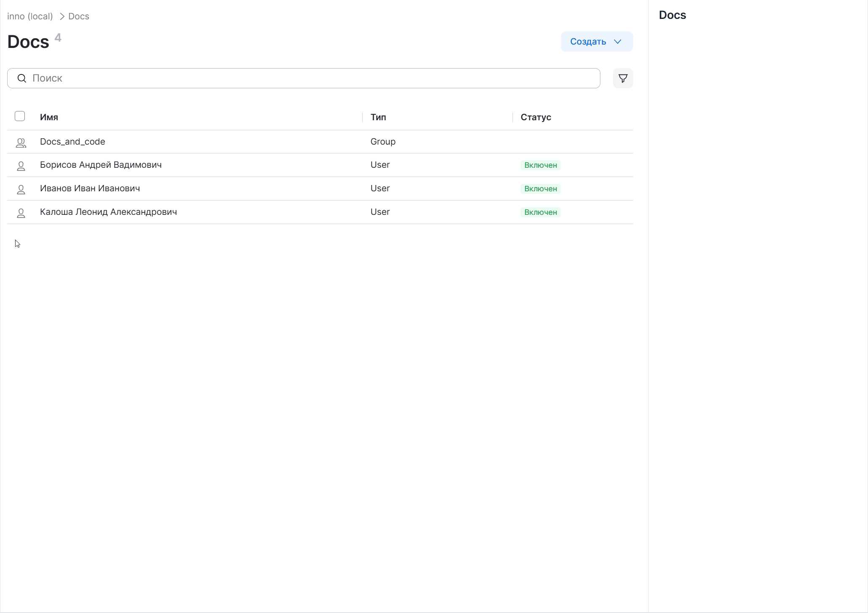Click Включен status badge for Борисов

(x=540, y=165)
